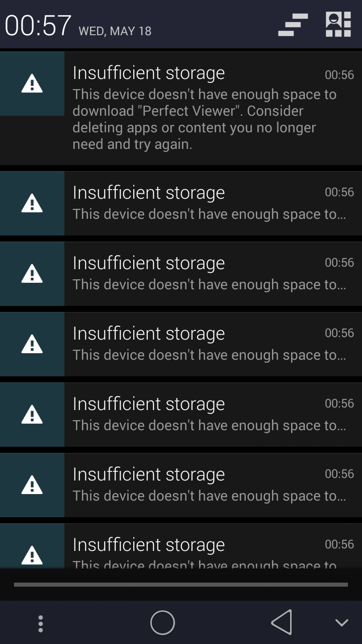Viewport: 362px width, 644px height.
Task: Tap warning icon of sixth storage notification
Action: coord(32,485)
